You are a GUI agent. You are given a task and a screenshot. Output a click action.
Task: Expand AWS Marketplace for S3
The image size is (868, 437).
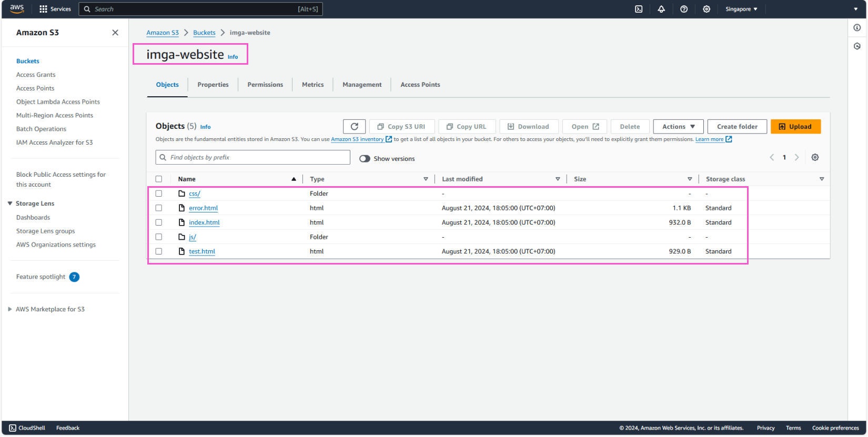[10, 309]
